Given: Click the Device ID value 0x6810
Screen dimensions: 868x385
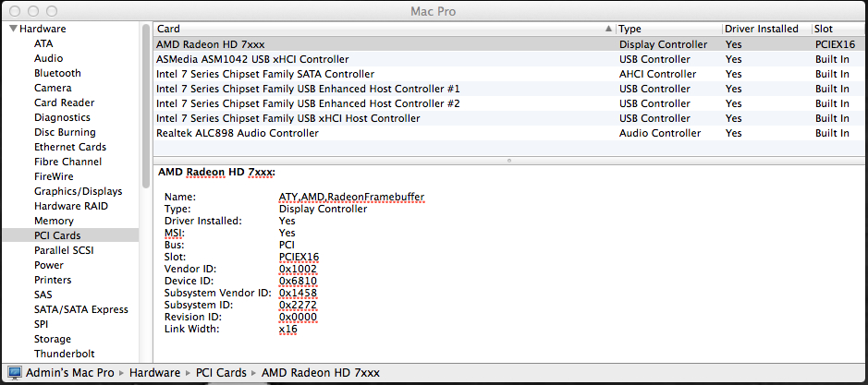Looking at the screenshot, I should 298,282.
